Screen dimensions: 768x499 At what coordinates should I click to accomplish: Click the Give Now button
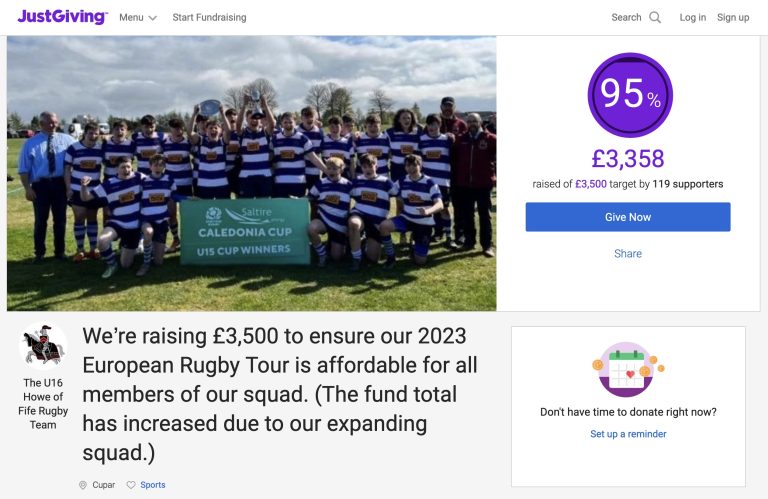[x=628, y=217]
